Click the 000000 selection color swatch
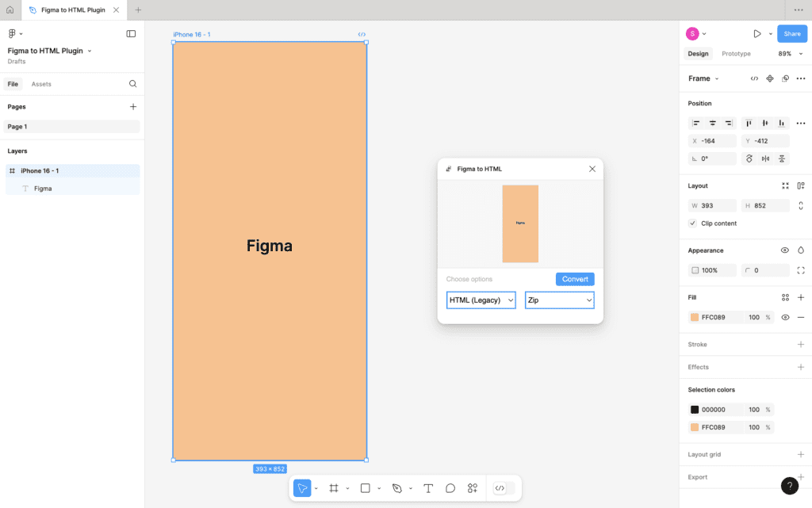812x508 pixels. [x=695, y=410]
